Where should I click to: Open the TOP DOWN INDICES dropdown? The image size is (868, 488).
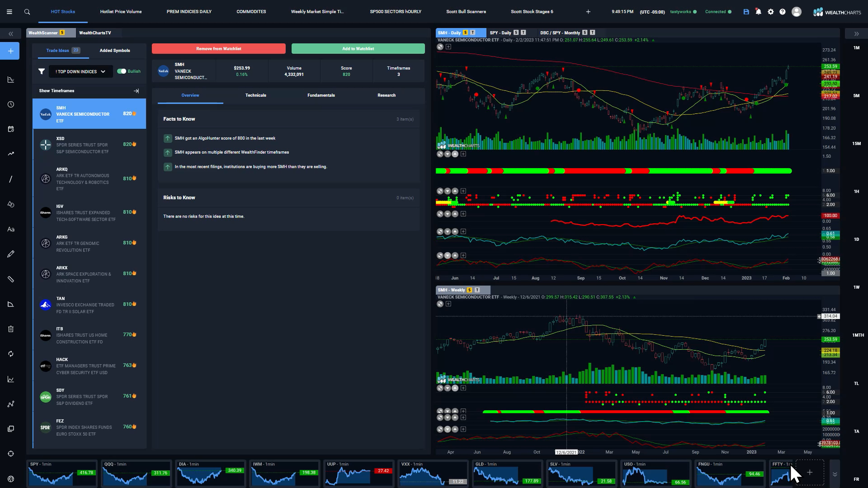click(x=80, y=71)
